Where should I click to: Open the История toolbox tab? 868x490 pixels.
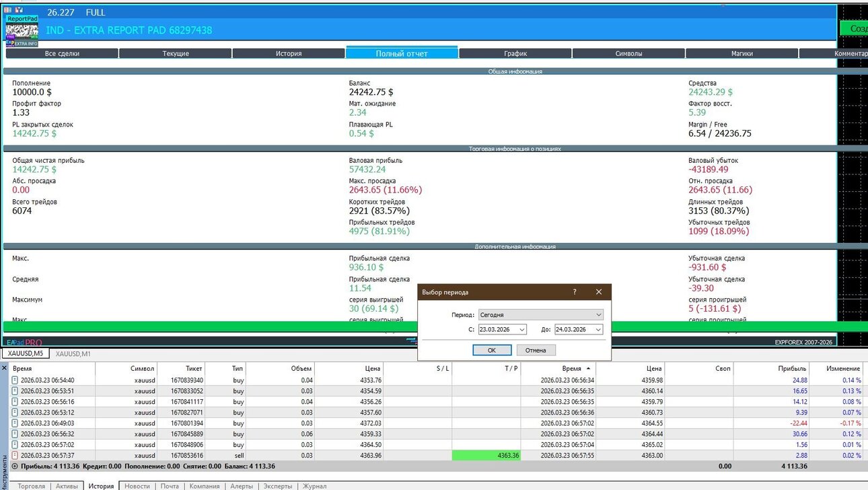pos(102,486)
